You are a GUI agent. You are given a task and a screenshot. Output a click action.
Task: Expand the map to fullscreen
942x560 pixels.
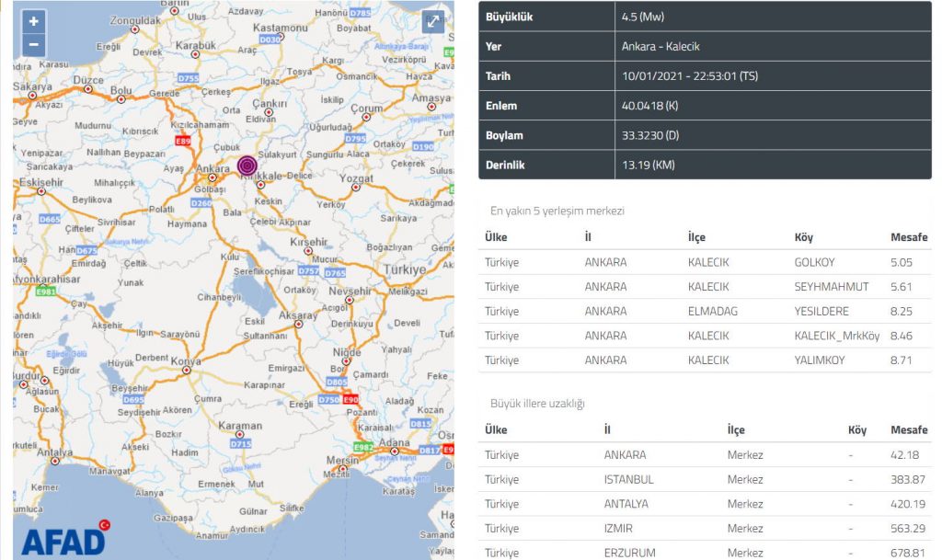point(433,23)
